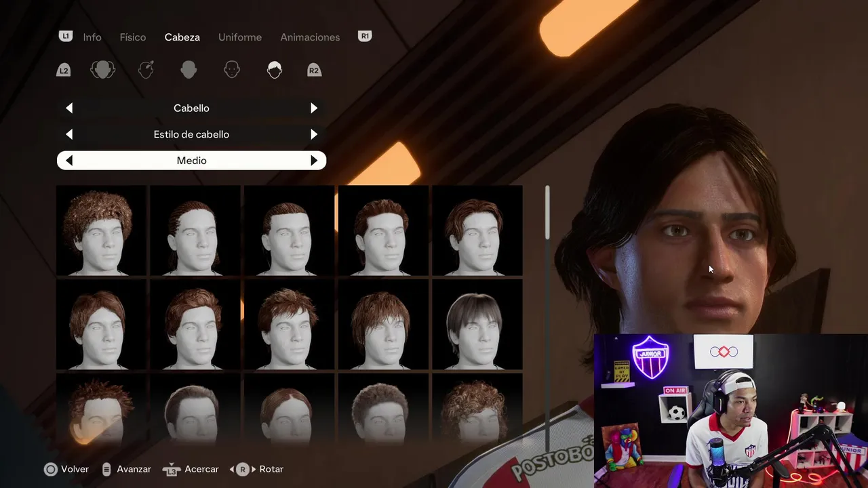
Task: Choose the center-parted curtain hairstyle, first row last
Action: 477,230
